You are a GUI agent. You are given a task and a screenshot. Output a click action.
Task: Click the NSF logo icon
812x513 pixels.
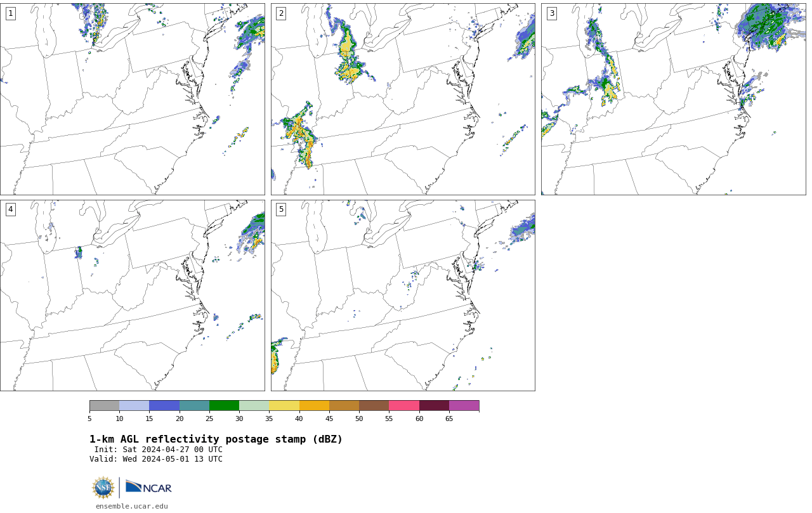click(103, 488)
